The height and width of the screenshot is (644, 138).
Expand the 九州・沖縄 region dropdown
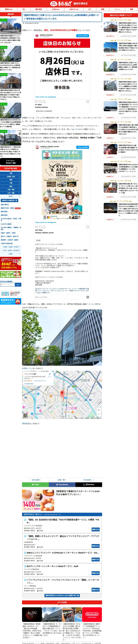click(x=11, y=193)
